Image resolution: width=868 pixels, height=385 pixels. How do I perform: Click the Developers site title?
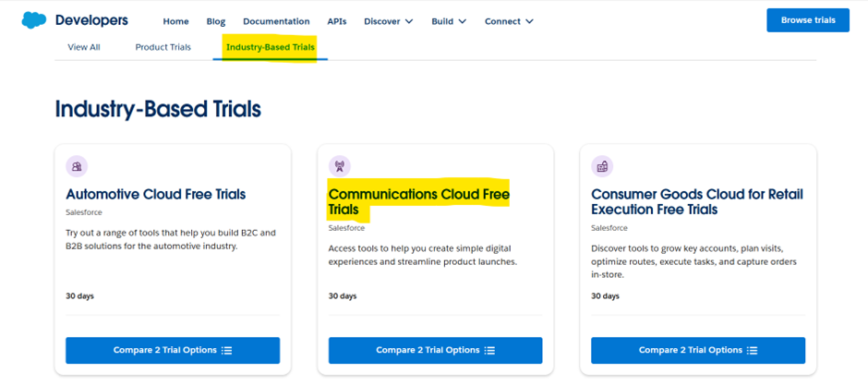91,20
